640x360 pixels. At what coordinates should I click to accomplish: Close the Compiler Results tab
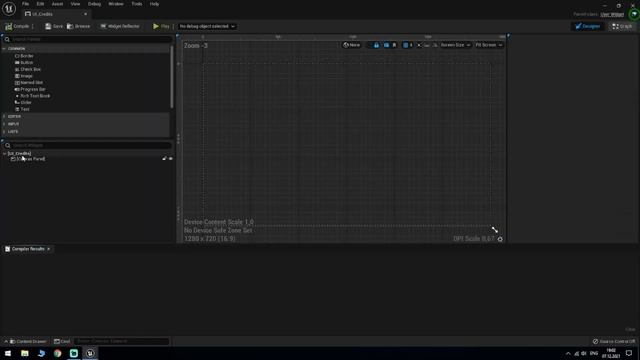[49, 249]
